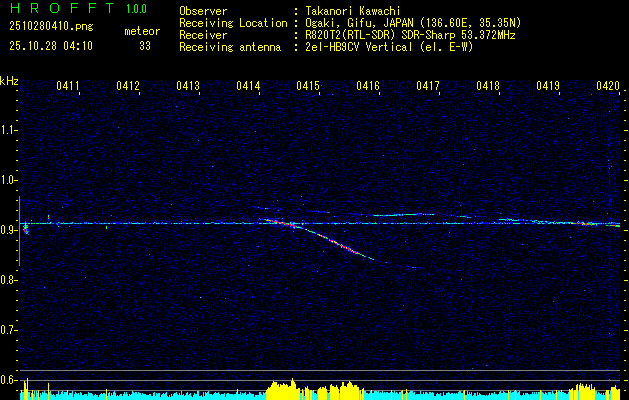Viewport: 629px width, 400px height.
Task: Click the Receiver field label
Action: click(x=203, y=35)
